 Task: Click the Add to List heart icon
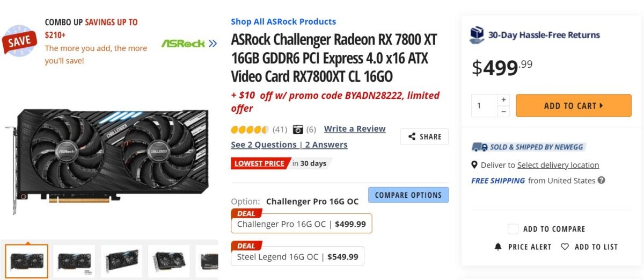(x=565, y=247)
